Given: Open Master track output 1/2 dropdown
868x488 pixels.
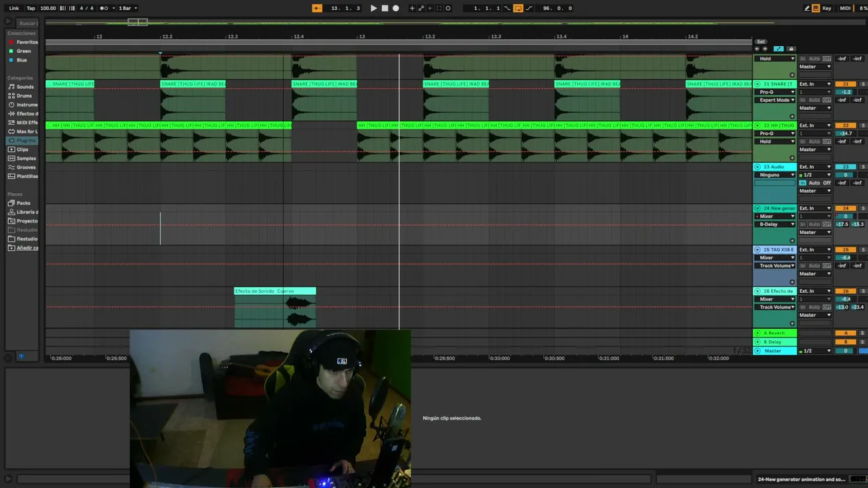Looking at the screenshot, I should pyautogui.click(x=815, y=351).
